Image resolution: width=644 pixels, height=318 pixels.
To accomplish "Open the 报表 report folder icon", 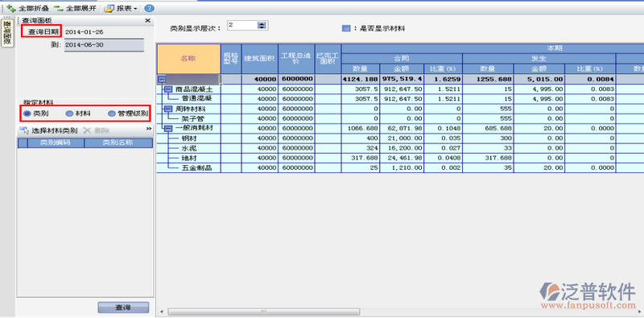I will pos(109,8).
